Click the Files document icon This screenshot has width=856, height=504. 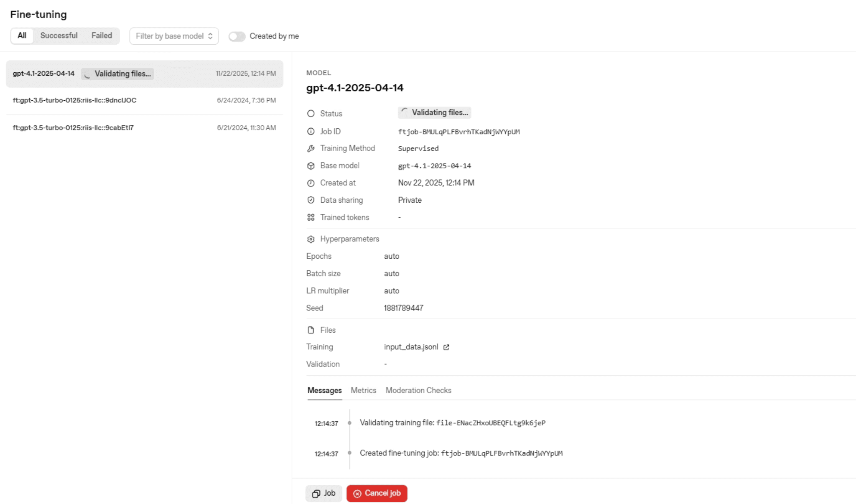311,330
